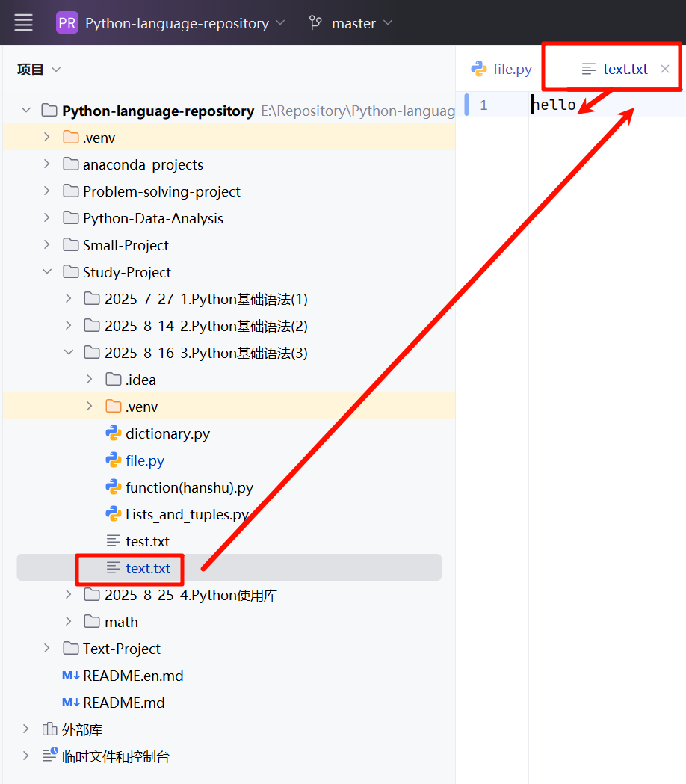Click the text file icon of text.txt in tree

click(114, 567)
